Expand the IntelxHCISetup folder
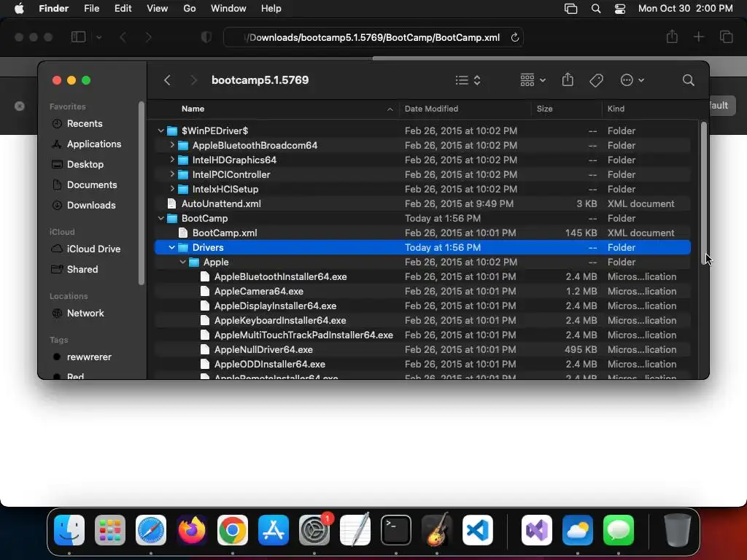Viewport: 747px width, 560px height. (x=172, y=189)
